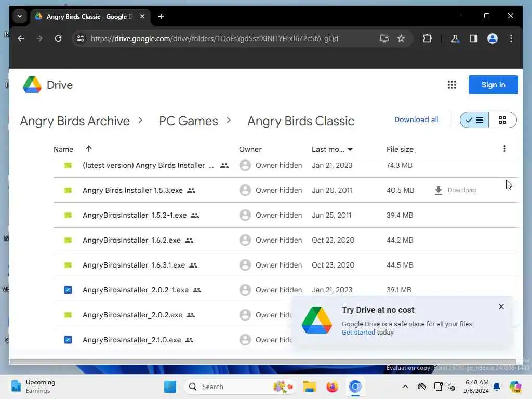Screen dimensions: 532x399
Task: Open the Upcoming Earnings taskbar widget
Action: click(x=33, y=387)
